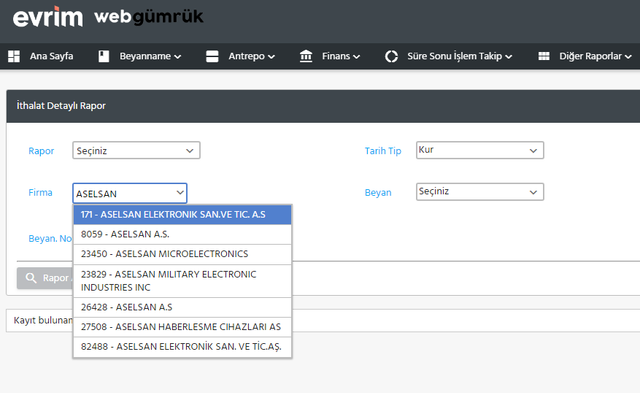Click the Finans bank building icon

pyautogui.click(x=306, y=56)
